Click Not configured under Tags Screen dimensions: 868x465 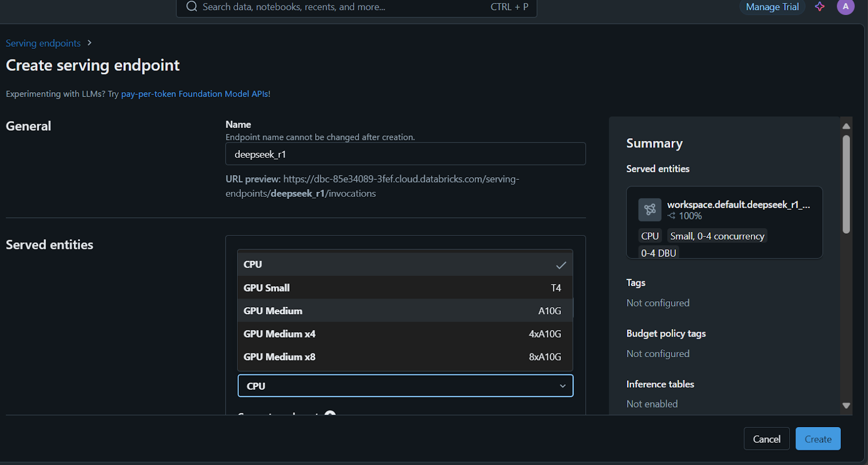click(658, 303)
